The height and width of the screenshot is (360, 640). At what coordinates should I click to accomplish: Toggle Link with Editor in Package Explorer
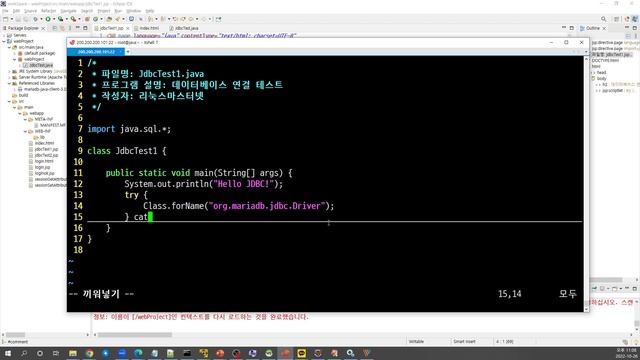pyautogui.click(x=62, y=28)
